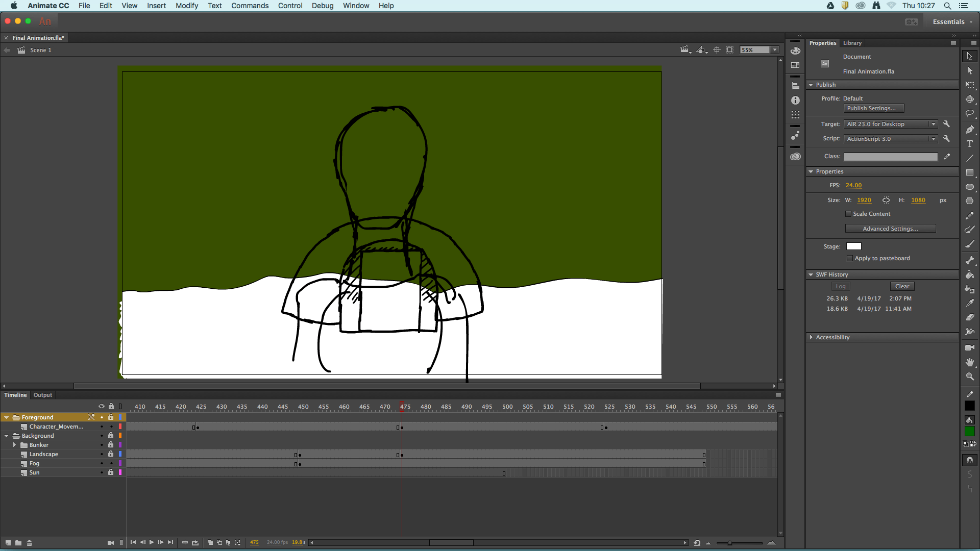This screenshot has height=551, width=980.
Task: Delete layer with trash icon
Action: tap(29, 543)
